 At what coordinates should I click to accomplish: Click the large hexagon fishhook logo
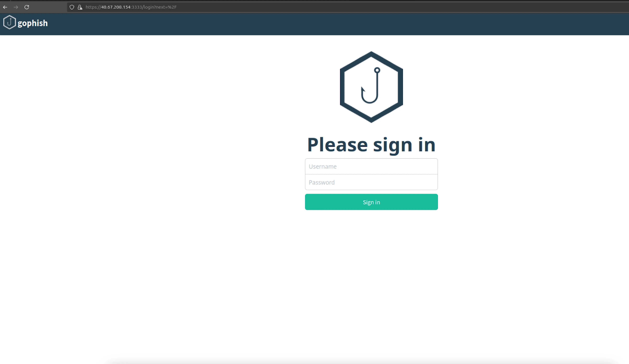371,87
